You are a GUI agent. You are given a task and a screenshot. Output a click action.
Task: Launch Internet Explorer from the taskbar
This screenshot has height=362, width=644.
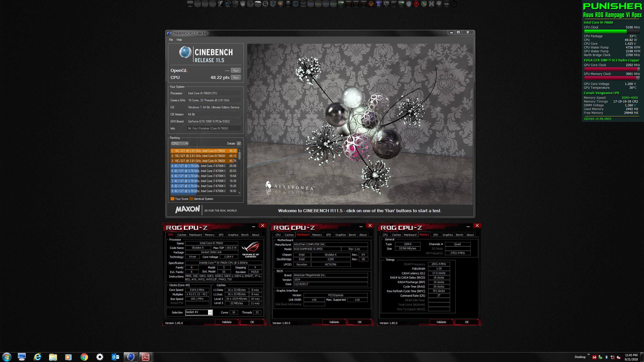tap(37, 357)
